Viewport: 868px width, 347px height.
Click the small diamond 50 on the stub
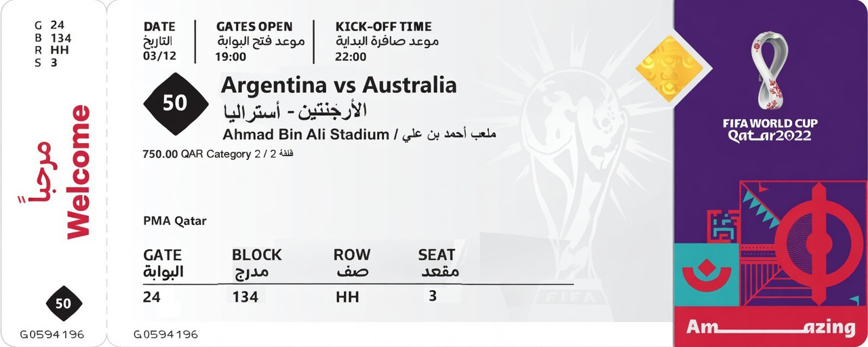[64, 304]
